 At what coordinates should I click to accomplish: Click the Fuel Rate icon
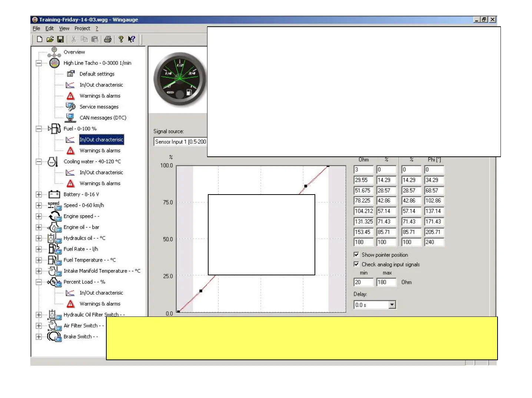(x=54, y=249)
